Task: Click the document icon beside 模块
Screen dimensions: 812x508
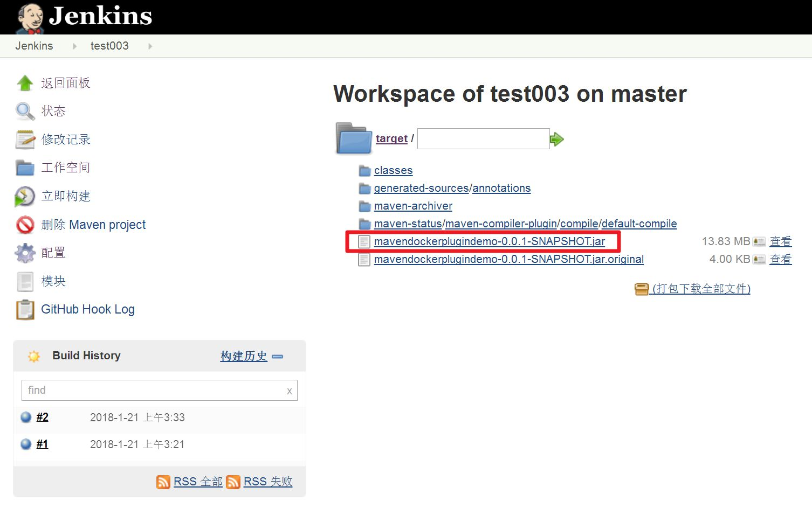Action: coord(25,281)
